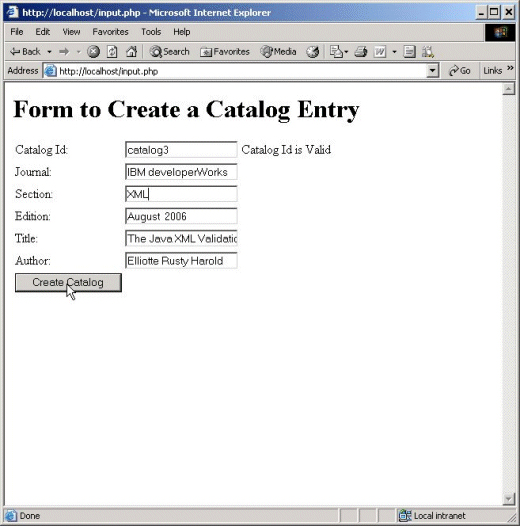Go to Home page icon

131,52
